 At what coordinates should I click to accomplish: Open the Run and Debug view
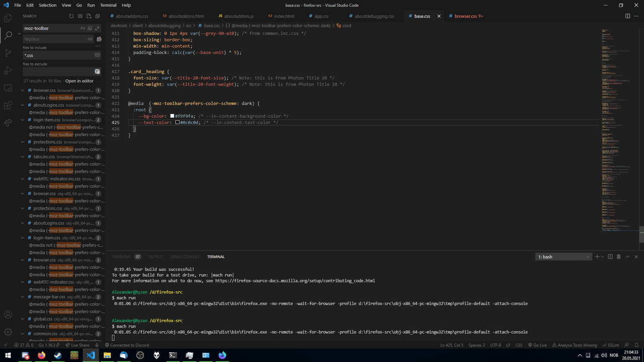8,70
